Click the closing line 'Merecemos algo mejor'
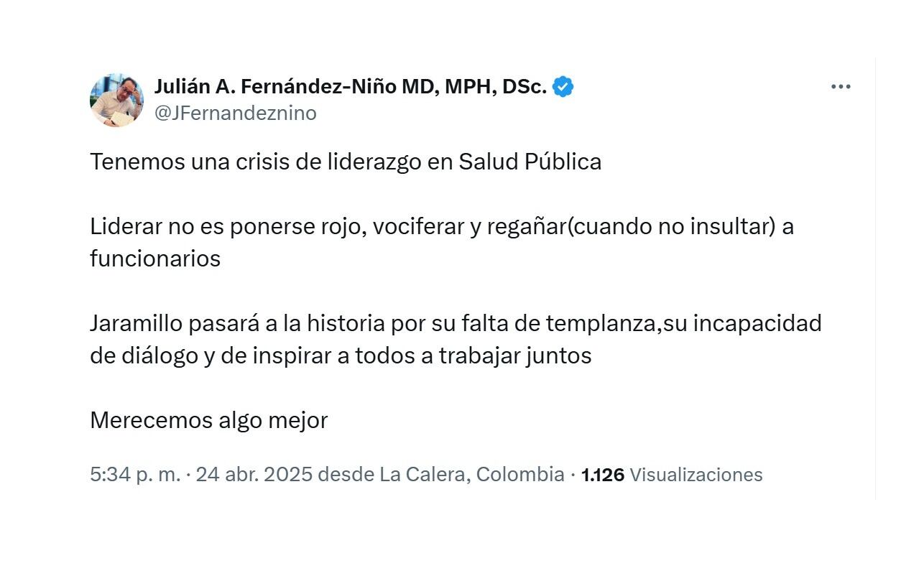This screenshot has height=576, width=924. coord(208,420)
